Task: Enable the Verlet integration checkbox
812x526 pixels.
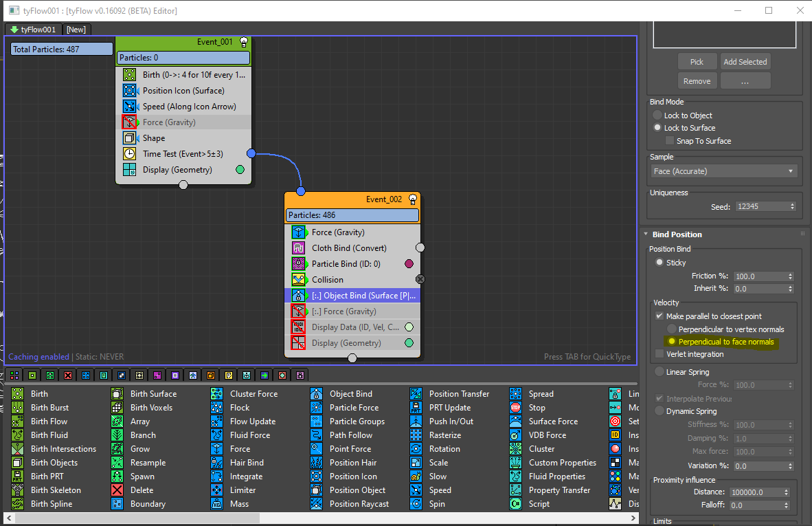Action: pyautogui.click(x=659, y=353)
